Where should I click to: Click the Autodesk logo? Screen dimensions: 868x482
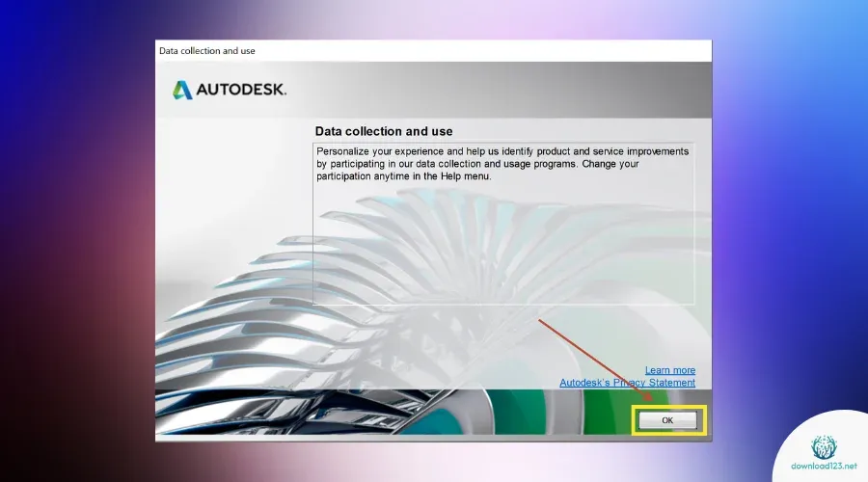coord(230,90)
